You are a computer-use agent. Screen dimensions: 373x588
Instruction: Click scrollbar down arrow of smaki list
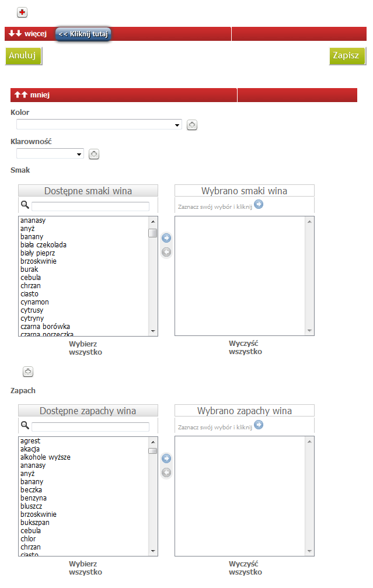pyautogui.click(x=153, y=331)
